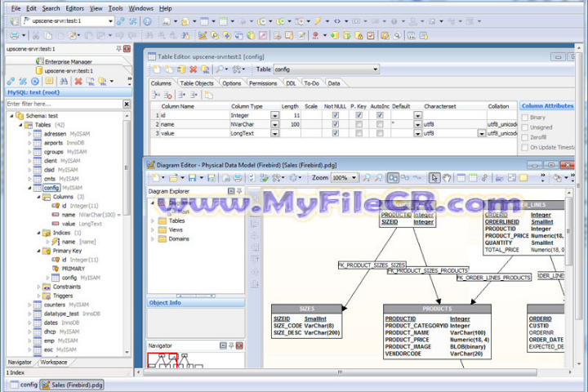
Task: Switch to the Permissions tab
Action: (263, 83)
